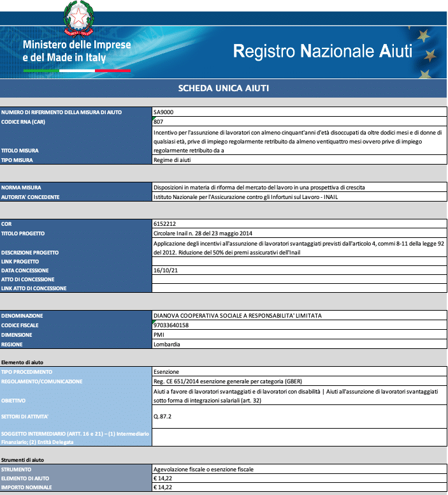Click the REGIONE value 'Lombardia'
Image resolution: width=448 pixels, height=495 pixels.
pyautogui.click(x=300, y=344)
